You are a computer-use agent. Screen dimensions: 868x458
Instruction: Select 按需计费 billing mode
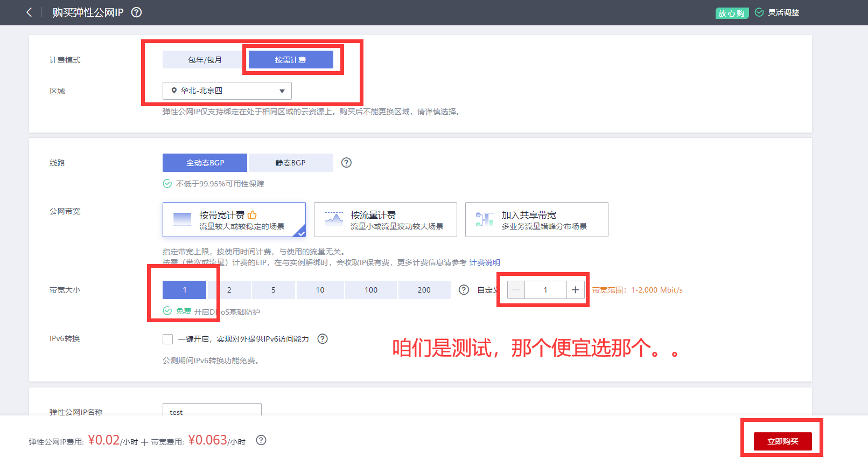click(290, 60)
